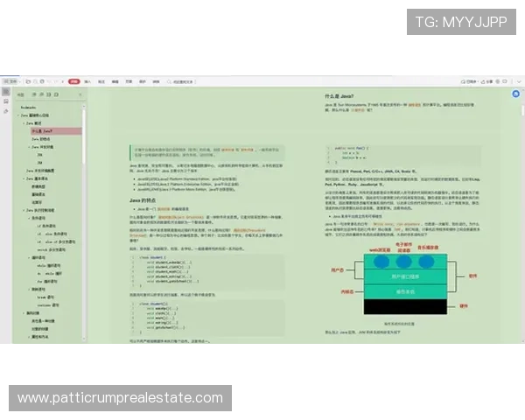This screenshot has width=525, height=420.
Task: Open the settings gear icon at top right
Action: point(498,81)
